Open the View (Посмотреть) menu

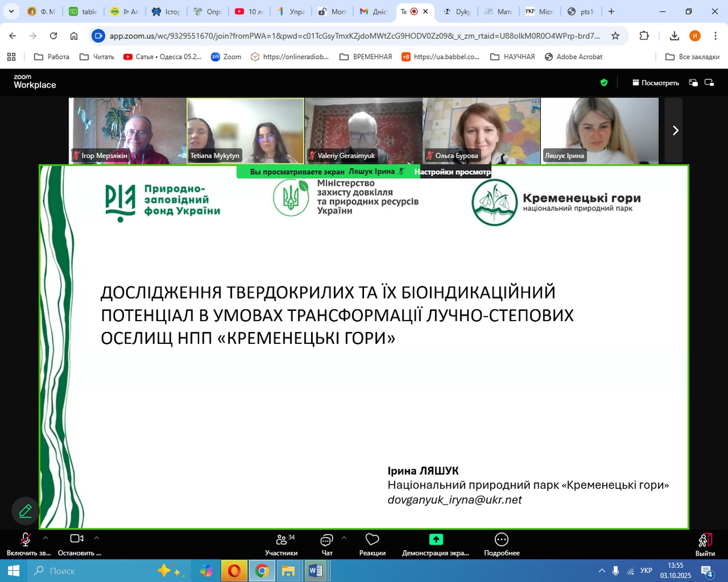(x=655, y=82)
